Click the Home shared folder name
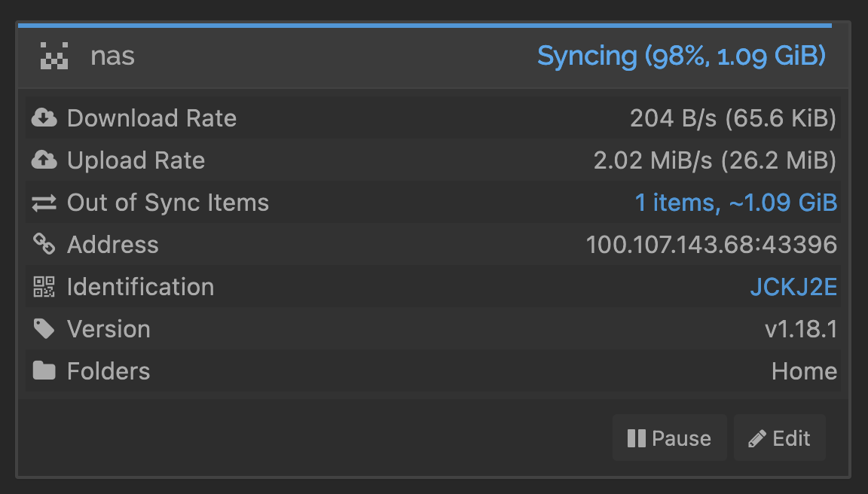868x494 pixels. (x=804, y=371)
